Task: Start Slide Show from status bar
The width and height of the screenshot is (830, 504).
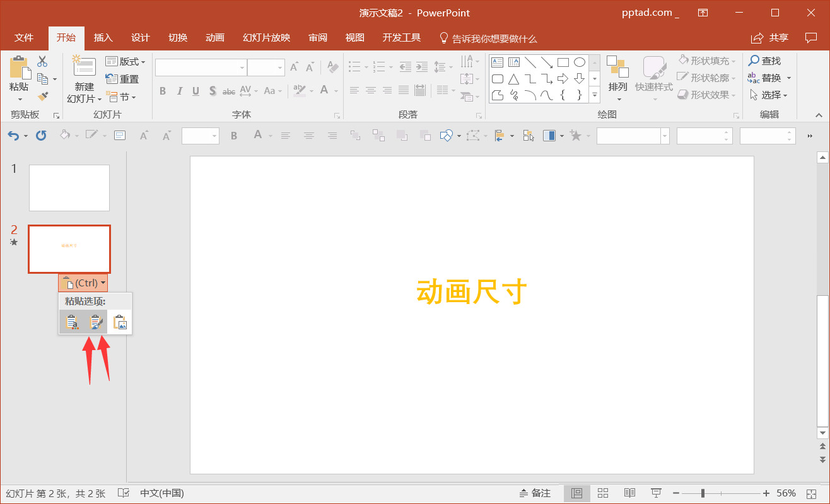Action: 656,493
